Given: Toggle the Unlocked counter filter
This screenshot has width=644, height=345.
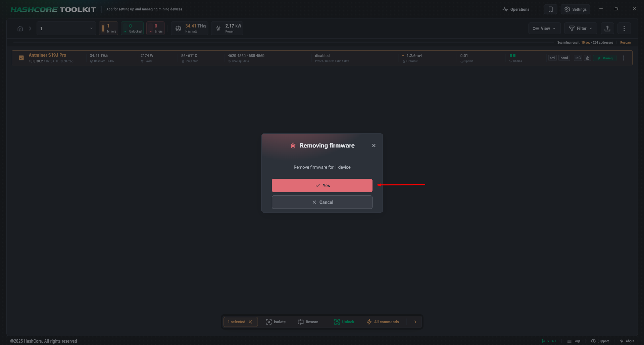Looking at the screenshot, I should (132, 28).
